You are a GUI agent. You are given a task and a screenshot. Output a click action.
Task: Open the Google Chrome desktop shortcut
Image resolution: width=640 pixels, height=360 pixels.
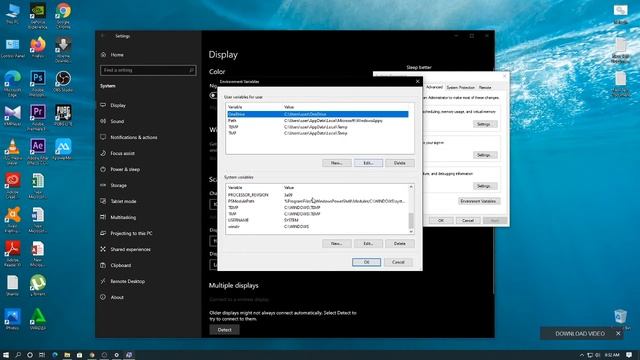point(63,16)
